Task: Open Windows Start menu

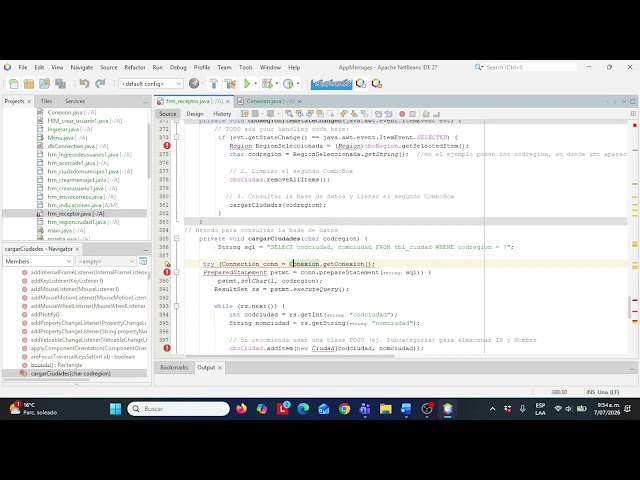Action: [116, 409]
